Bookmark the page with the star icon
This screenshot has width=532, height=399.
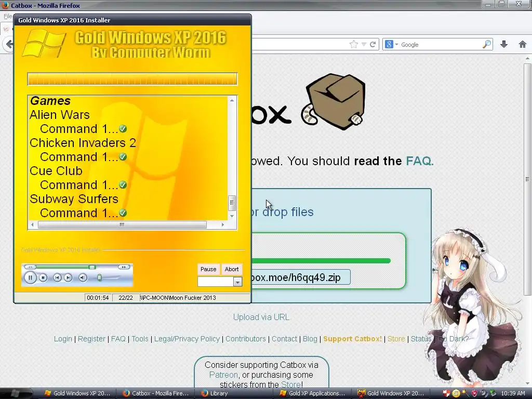(354, 45)
